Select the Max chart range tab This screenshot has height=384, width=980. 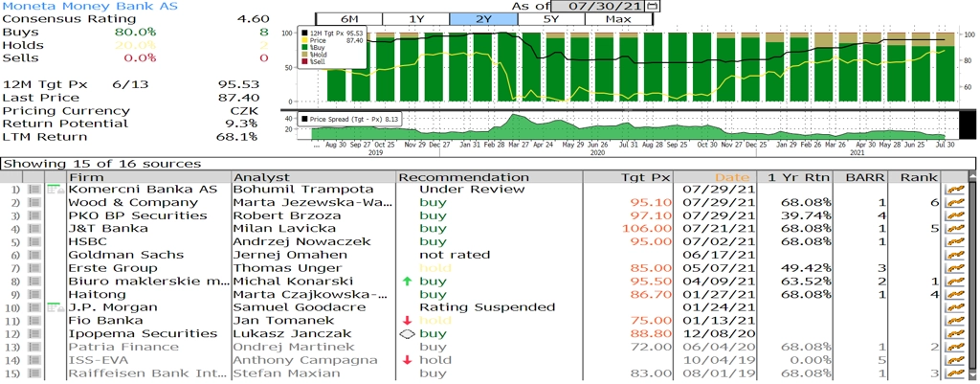(x=618, y=19)
